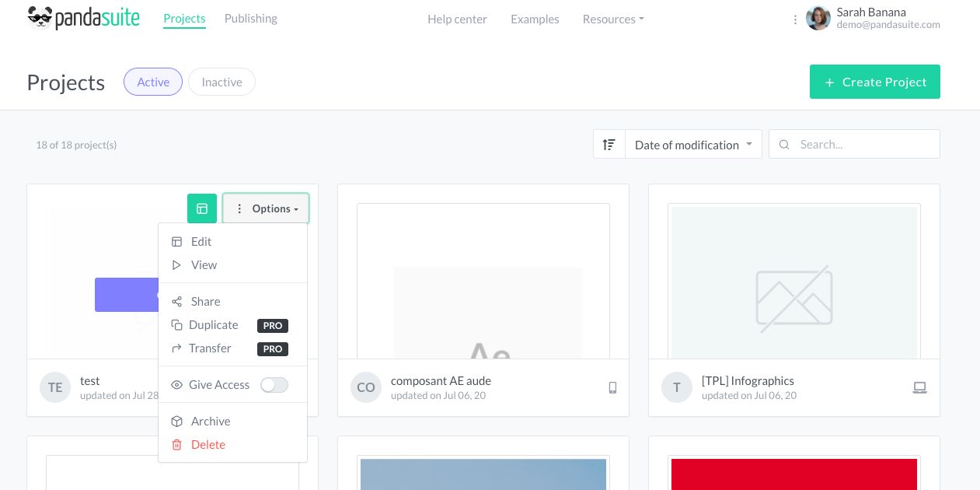Viewport: 980px width, 490px height.
Task: Toggle the Give Access switch
Action: (274, 385)
